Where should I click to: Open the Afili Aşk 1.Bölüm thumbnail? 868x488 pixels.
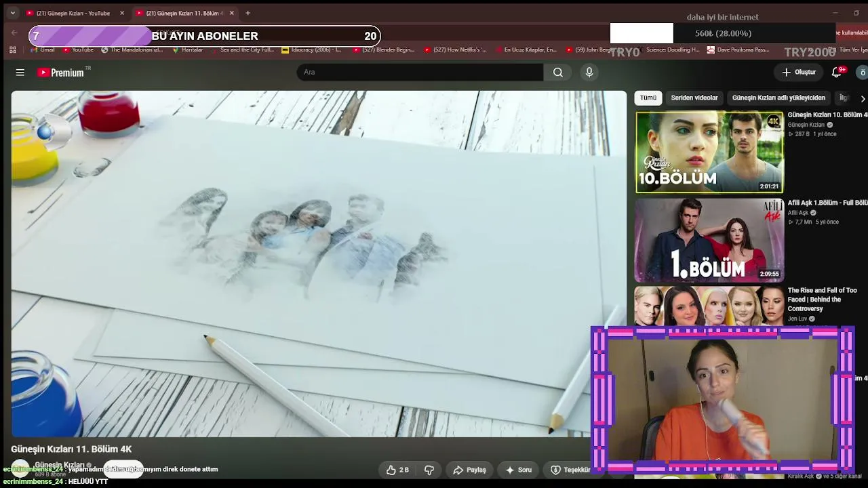point(709,240)
